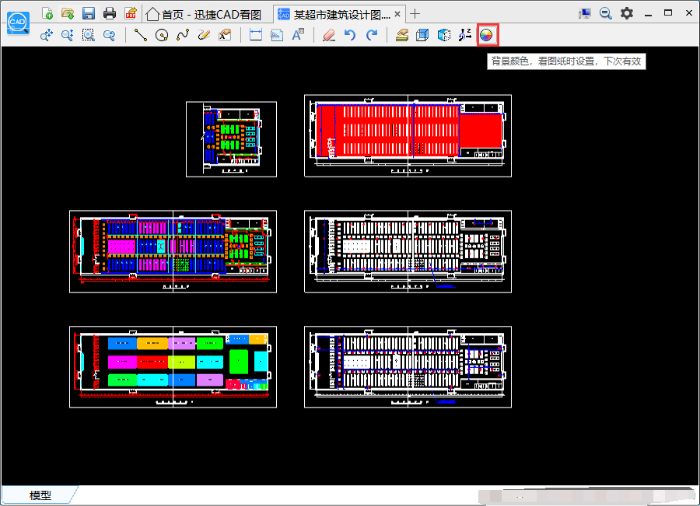Viewport: 700px width, 506px height.
Task: Open the layers tool icon
Action: point(402,35)
